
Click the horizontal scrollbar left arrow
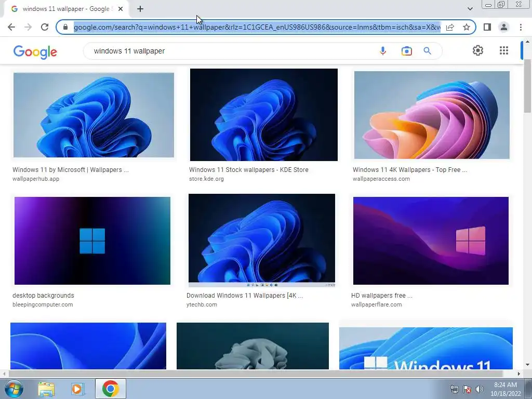point(4,374)
